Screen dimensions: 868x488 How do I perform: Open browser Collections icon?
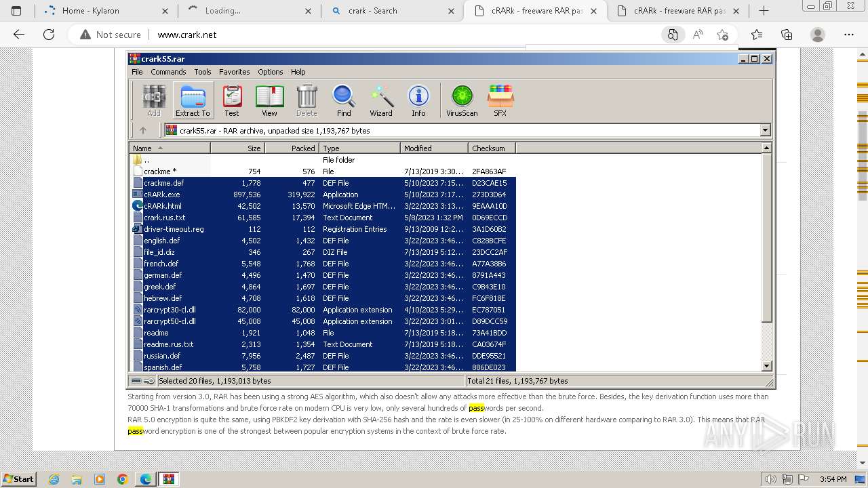coord(787,35)
